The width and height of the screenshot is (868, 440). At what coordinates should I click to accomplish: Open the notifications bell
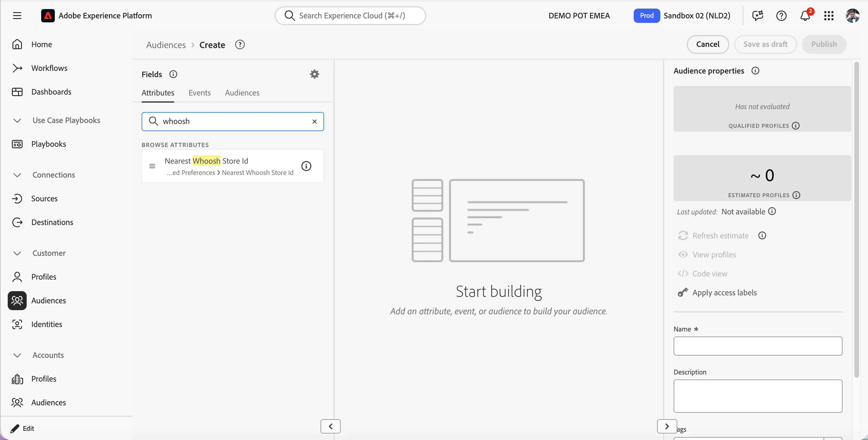[x=805, y=15]
